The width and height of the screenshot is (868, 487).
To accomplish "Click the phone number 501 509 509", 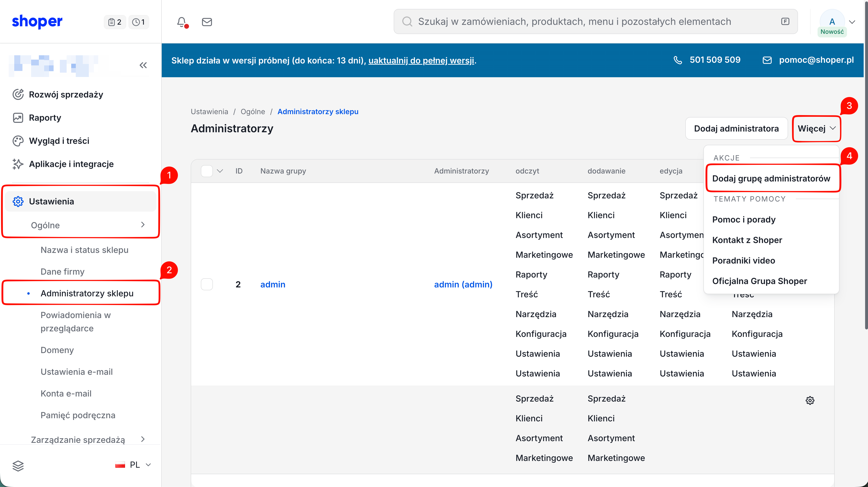I will pyautogui.click(x=715, y=60).
